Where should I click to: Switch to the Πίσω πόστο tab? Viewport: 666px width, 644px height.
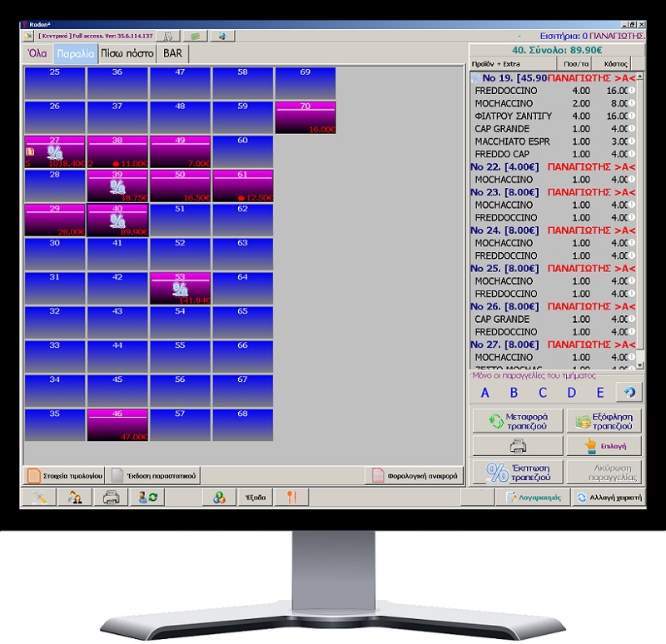pyautogui.click(x=127, y=54)
